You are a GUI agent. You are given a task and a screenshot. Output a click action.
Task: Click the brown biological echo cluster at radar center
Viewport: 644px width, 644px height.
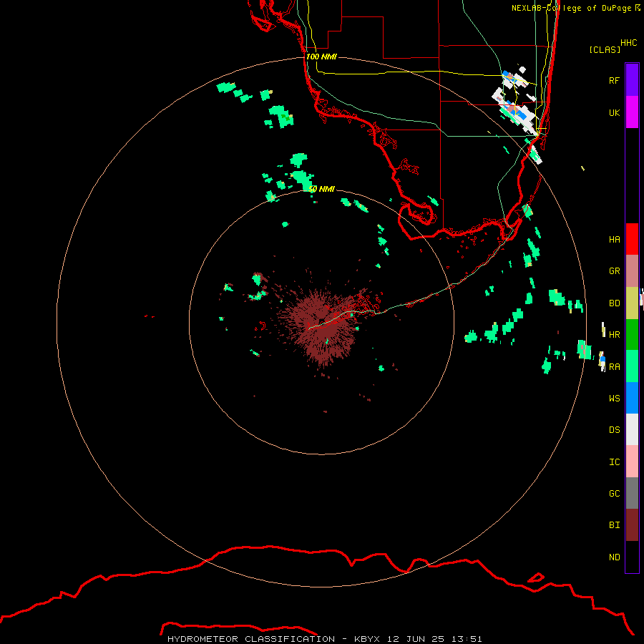tap(323, 324)
